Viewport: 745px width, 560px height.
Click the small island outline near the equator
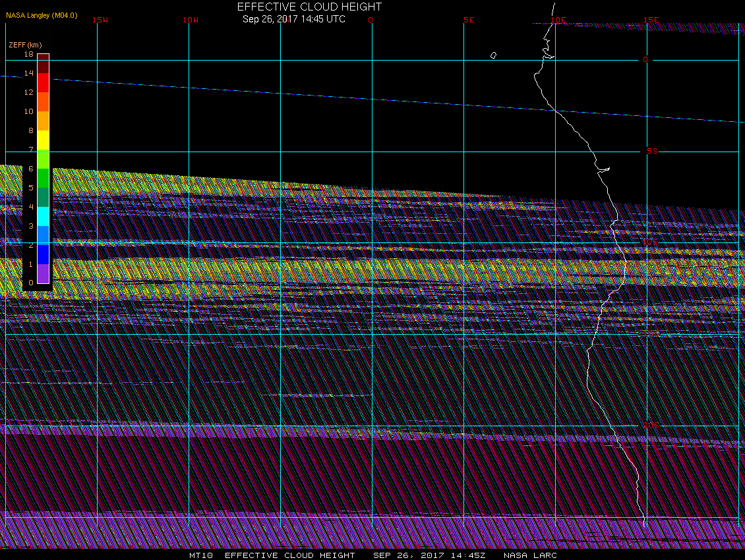[493, 55]
